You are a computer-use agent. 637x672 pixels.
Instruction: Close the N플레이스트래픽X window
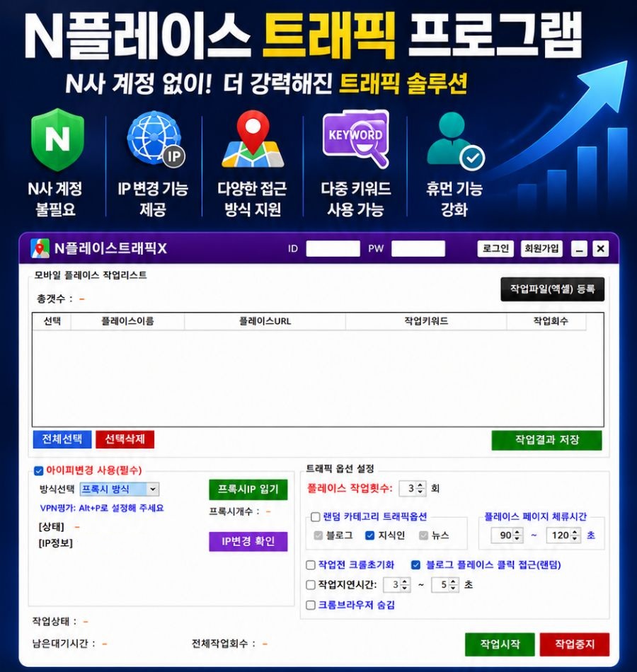(600, 248)
